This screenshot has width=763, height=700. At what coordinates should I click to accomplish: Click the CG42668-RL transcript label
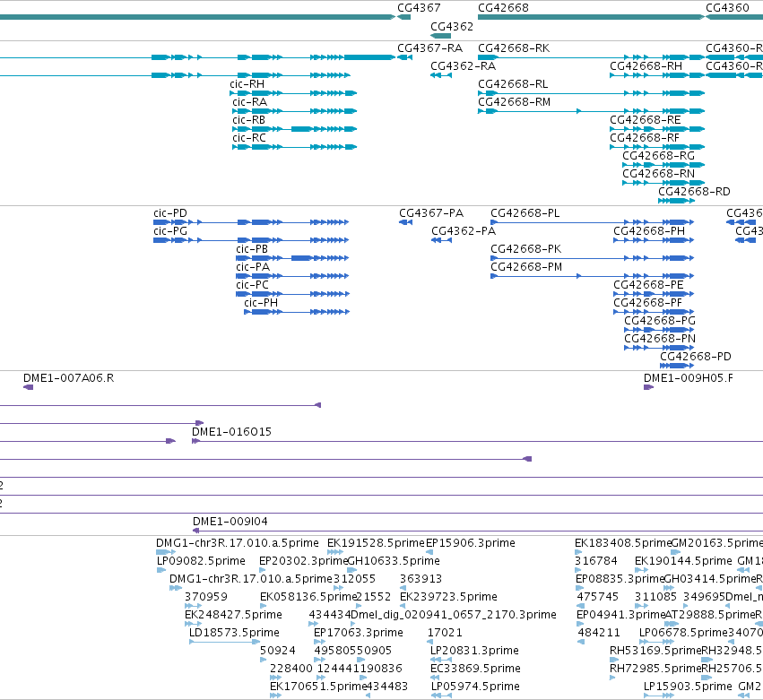513,84
